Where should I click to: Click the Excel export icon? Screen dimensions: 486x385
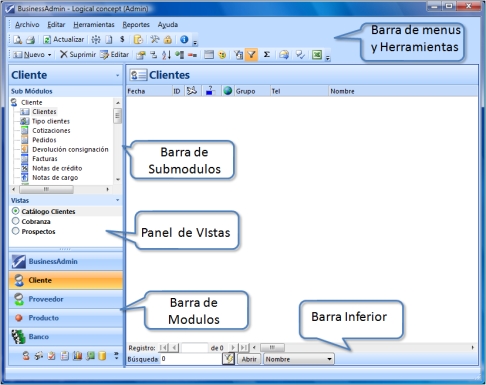(317, 55)
